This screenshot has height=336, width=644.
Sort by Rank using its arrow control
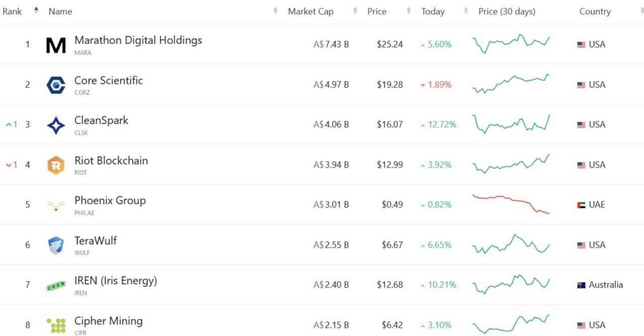tap(35, 9)
